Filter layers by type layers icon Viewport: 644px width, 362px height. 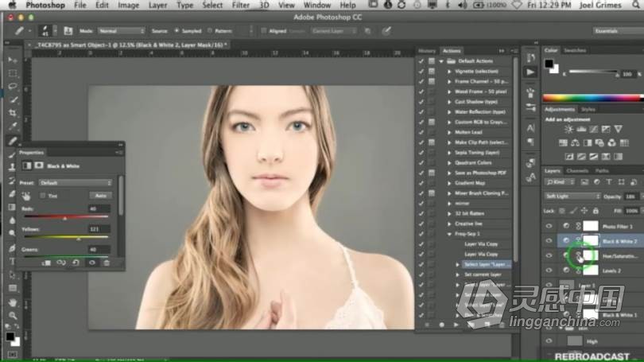pyautogui.click(x=609, y=182)
